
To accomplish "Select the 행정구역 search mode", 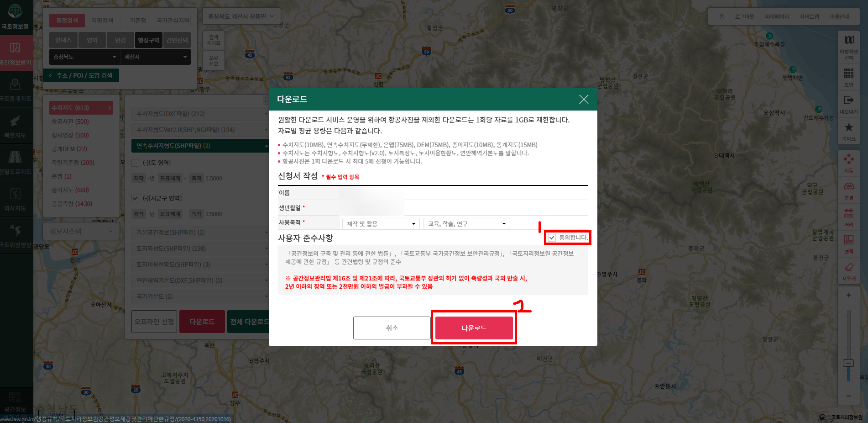I will click(149, 40).
